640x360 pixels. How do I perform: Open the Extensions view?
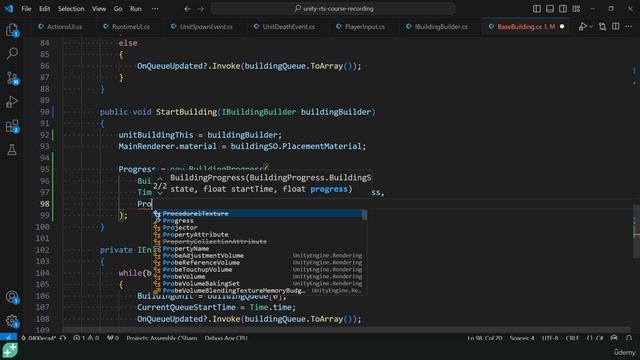tap(12, 126)
